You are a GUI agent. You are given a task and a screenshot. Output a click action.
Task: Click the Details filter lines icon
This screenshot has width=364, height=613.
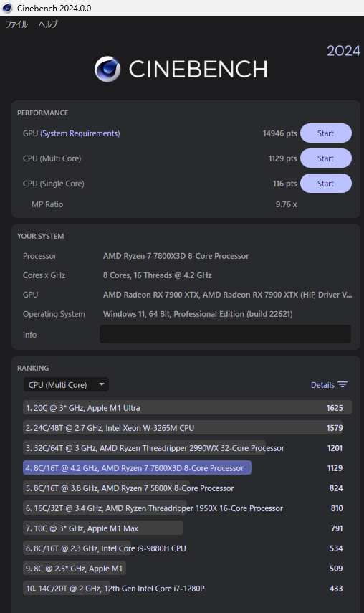343,385
